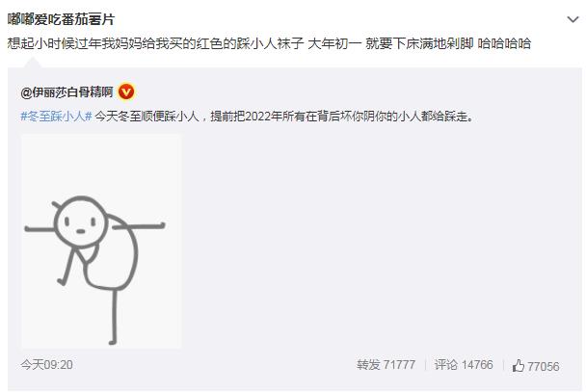
Task: Click the orange V verified badge
Action: pyautogui.click(x=126, y=91)
